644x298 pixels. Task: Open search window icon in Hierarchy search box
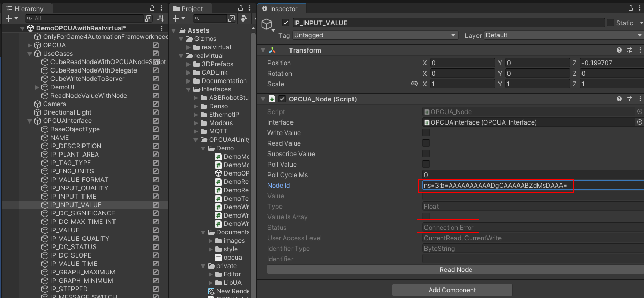(148, 18)
